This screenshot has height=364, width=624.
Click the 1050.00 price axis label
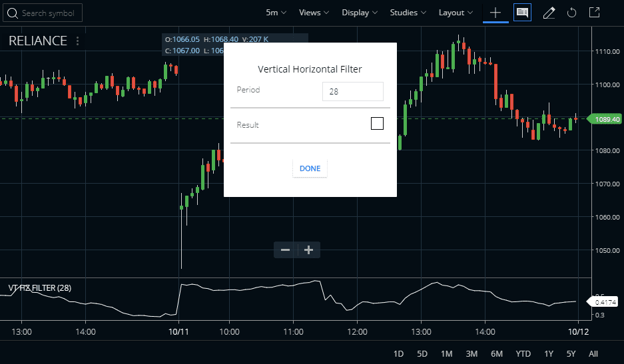[607, 250]
